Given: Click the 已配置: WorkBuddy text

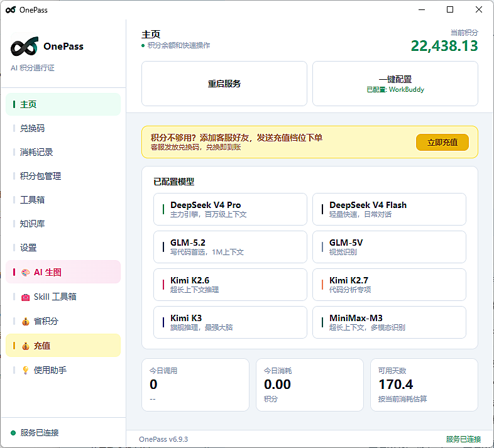Looking at the screenshot, I should [395, 89].
